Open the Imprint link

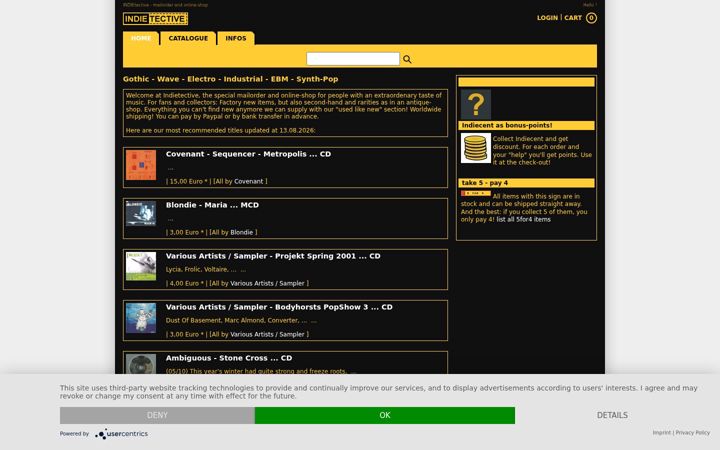pos(662,433)
